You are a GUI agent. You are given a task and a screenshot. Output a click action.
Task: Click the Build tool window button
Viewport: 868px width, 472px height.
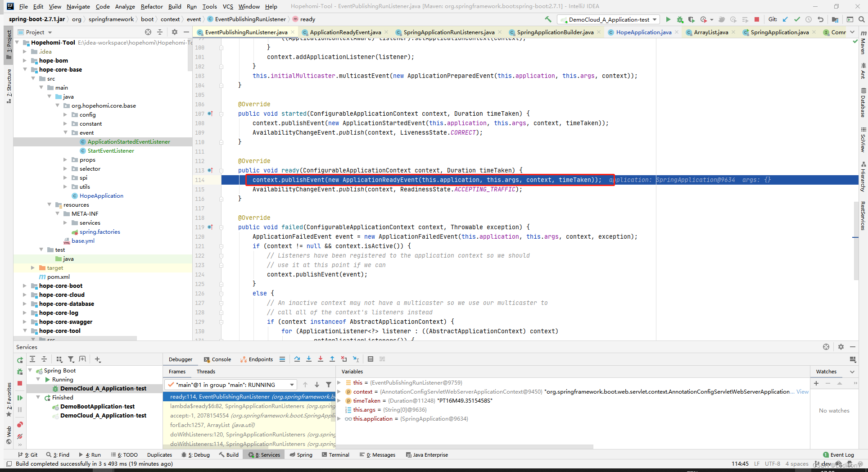(229, 454)
